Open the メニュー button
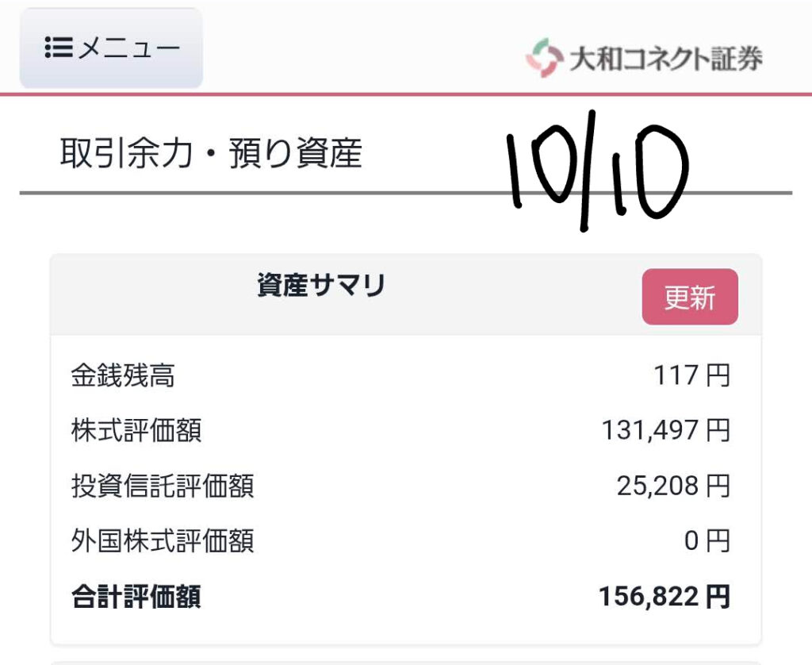This screenshot has height=665, width=812. [111, 48]
